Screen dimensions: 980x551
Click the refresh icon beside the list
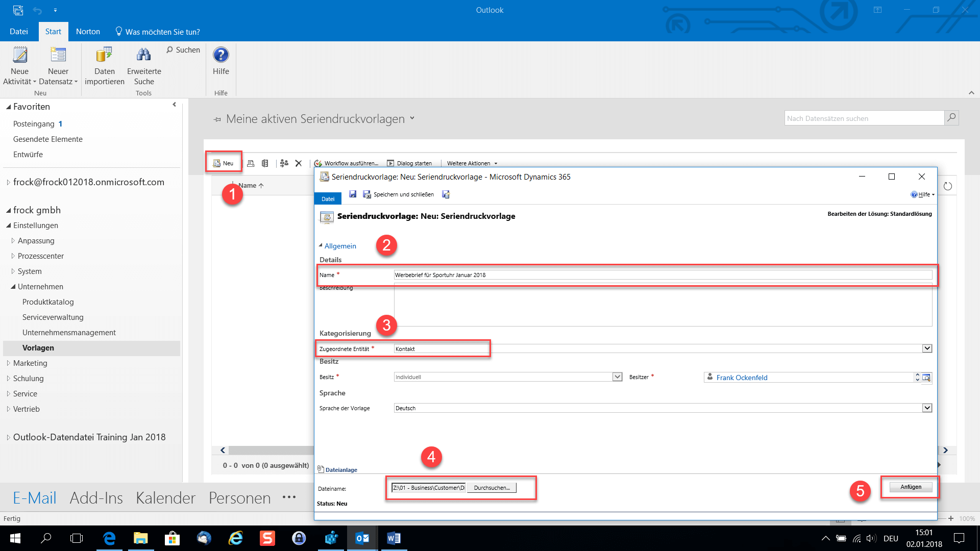pyautogui.click(x=948, y=186)
